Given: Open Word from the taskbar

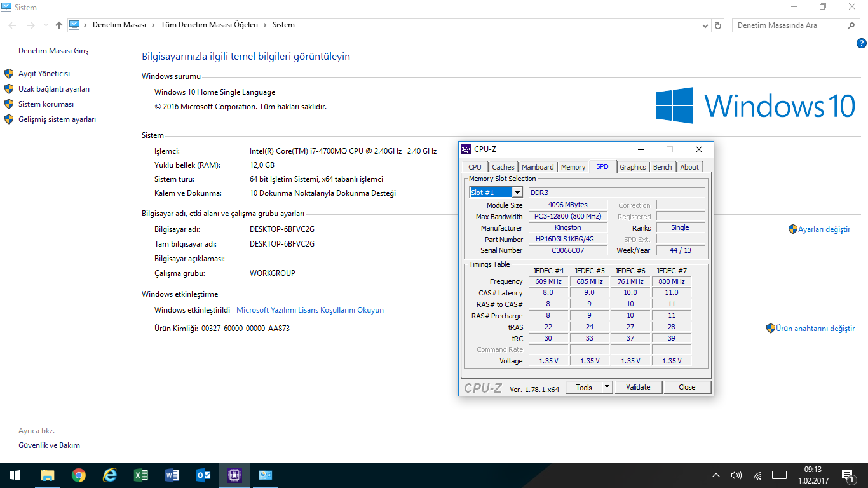Looking at the screenshot, I should point(172,475).
